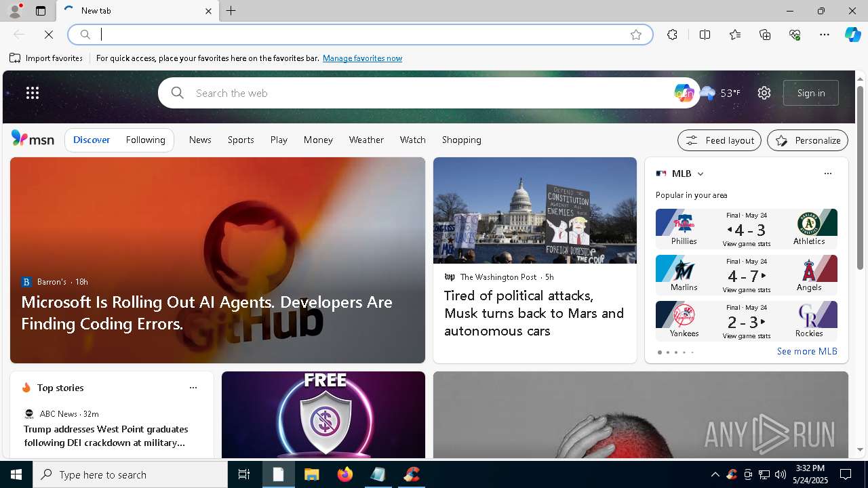Open the notification center icon

(x=846, y=474)
